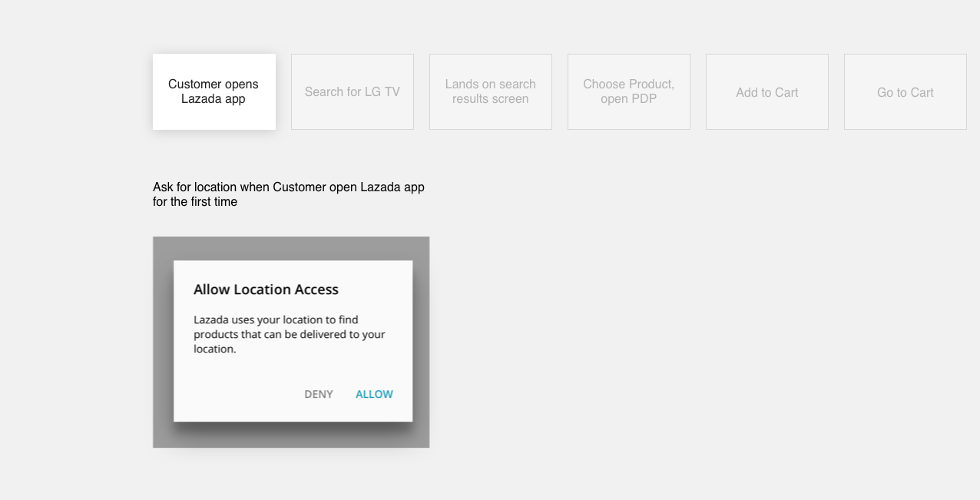Switch to 'Choose Product, open PDP' step
Viewport: 980px width, 500px height.
pyautogui.click(x=628, y=91)
